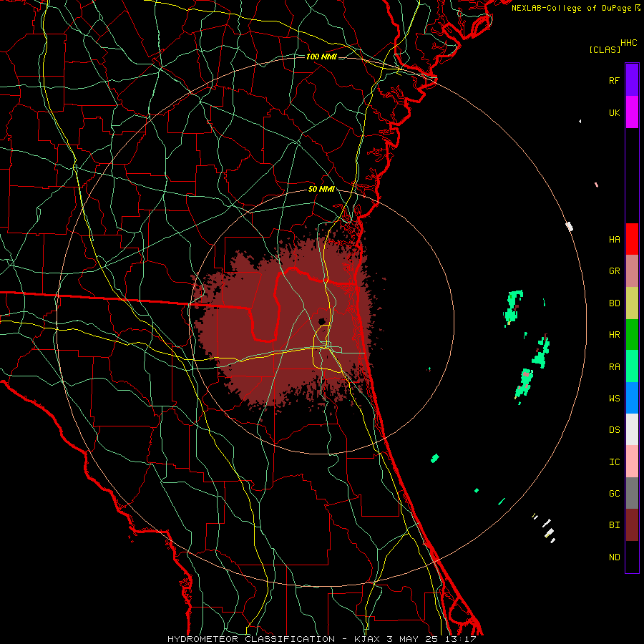This screenshot has width=644, height=644.
Task: Click the NEXLAB-College of DuPage credit
Action: [x=576, y=8]
